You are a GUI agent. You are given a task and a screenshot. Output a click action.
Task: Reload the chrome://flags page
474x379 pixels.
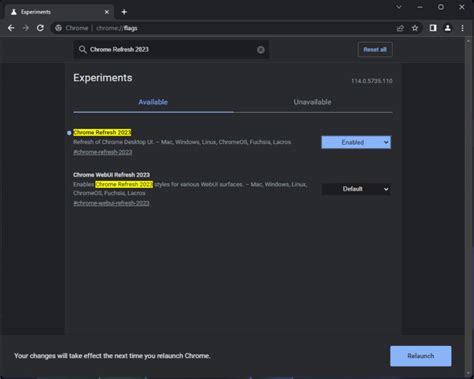coord(40,28)
